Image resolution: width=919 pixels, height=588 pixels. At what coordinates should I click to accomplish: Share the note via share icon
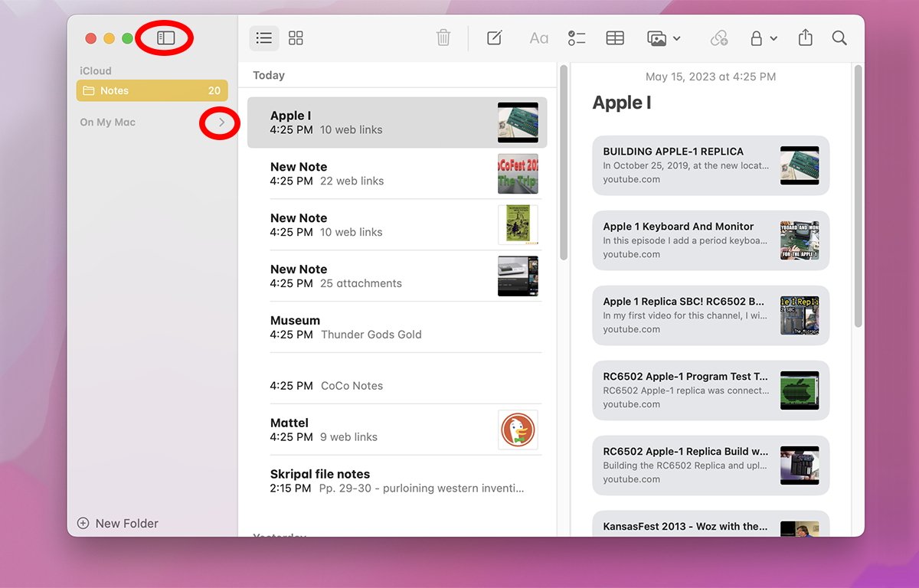coord(805,38)
